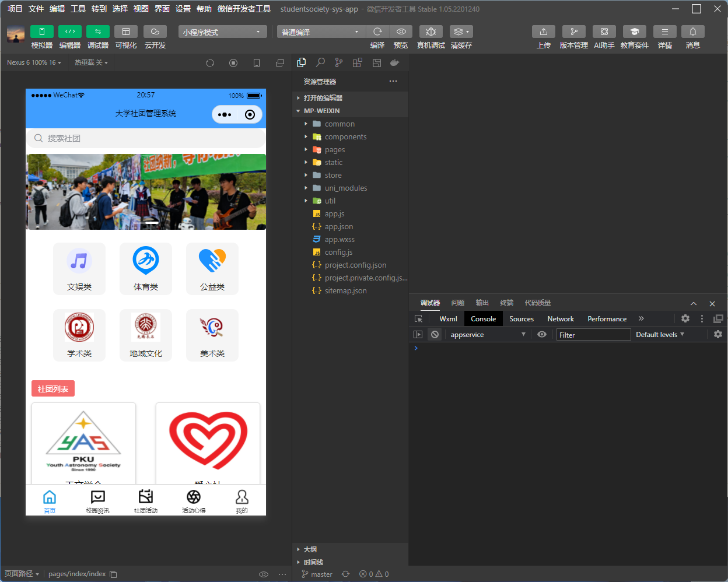The height and width of the screenshot is (582, 728).
Task: Open the AI assistant (AI助手)
Action: 604,31
